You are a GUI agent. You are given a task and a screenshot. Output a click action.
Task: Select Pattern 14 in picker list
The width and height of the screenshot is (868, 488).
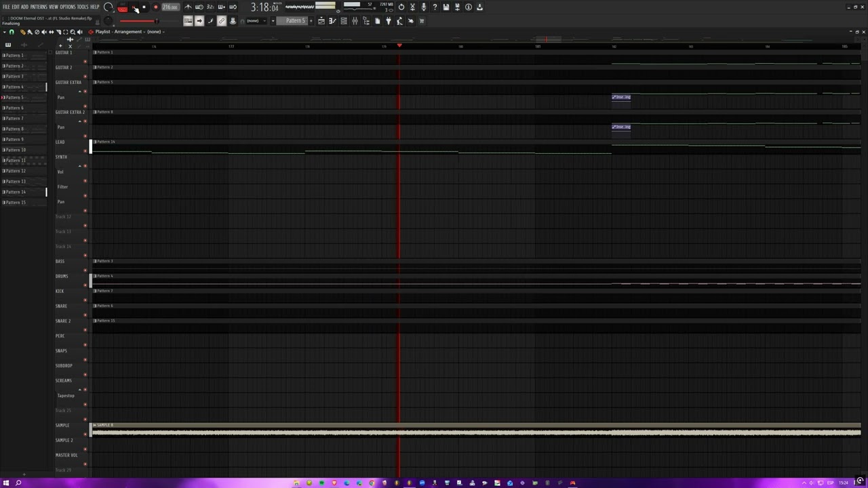24,192
